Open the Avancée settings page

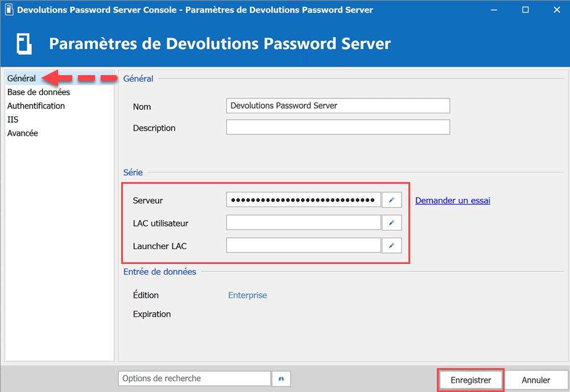coord(23,133)
